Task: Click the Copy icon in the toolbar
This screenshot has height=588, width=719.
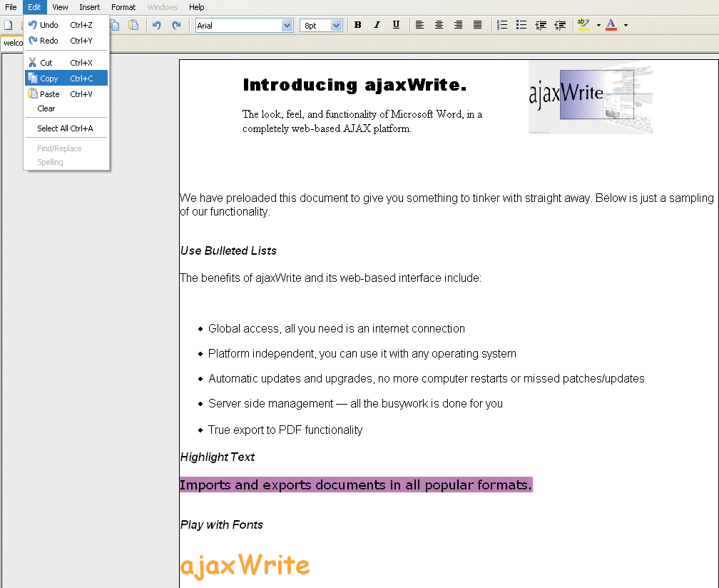Action: (115, 25)
